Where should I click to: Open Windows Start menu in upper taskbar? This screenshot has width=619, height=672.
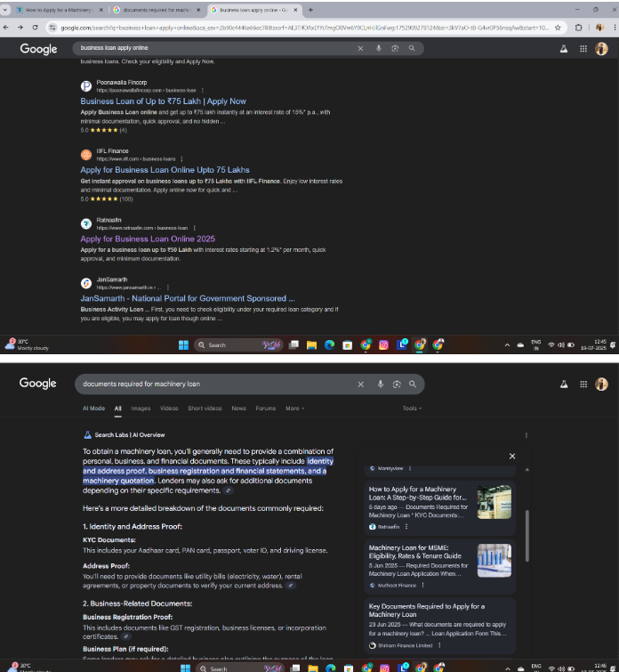point(183,345)
